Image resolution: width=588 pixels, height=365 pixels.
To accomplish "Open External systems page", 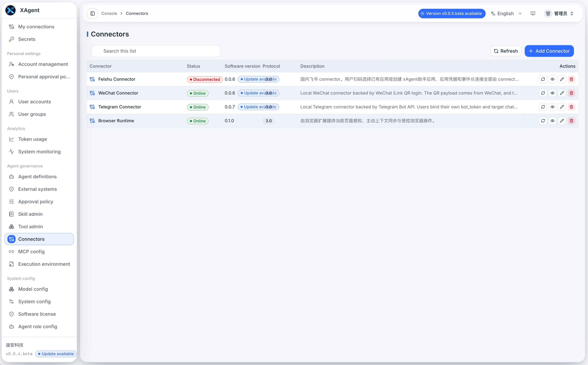I will click(39, 189).
